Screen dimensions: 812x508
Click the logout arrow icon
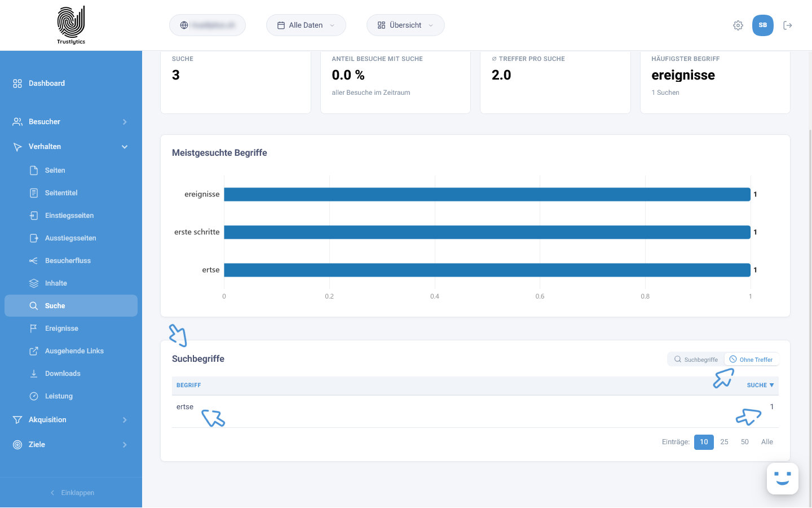pos(788,25)
